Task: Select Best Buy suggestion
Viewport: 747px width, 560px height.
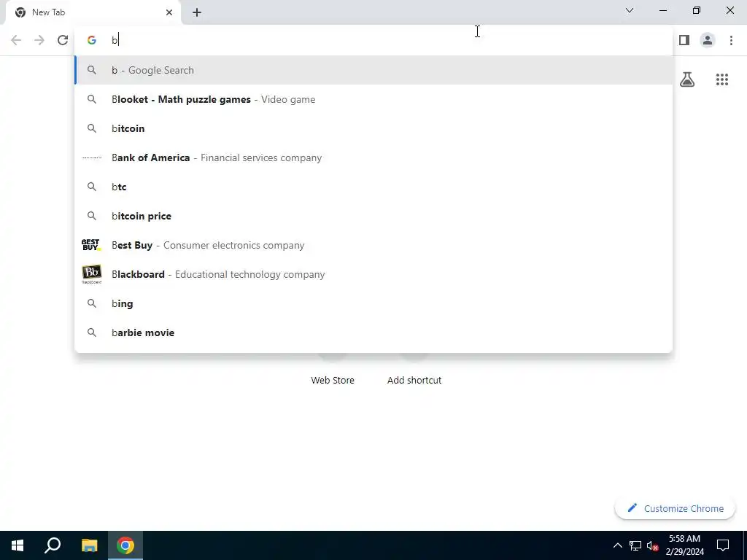Action: (373, 245)
